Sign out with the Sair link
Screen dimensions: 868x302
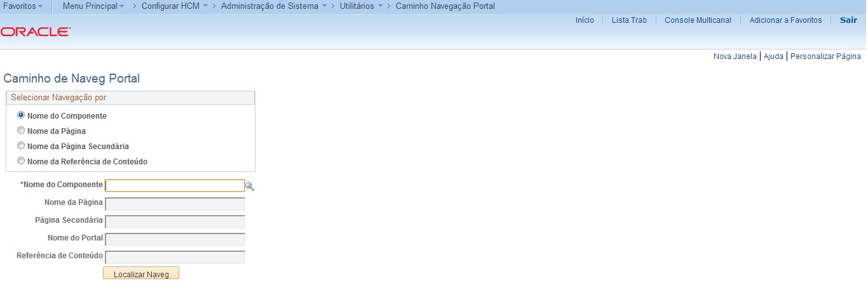tap(848, 20)
